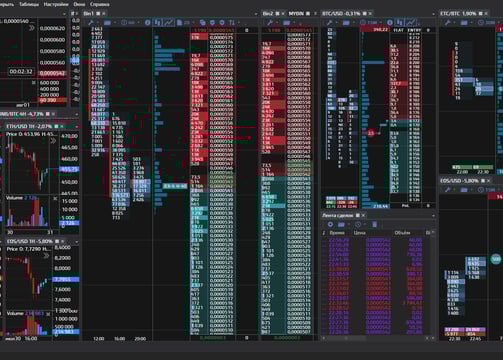The width and height of the screenshot is (503, 360).
Task: Toggle pin on Лента сделок tab
Action: tap(358, 215)
